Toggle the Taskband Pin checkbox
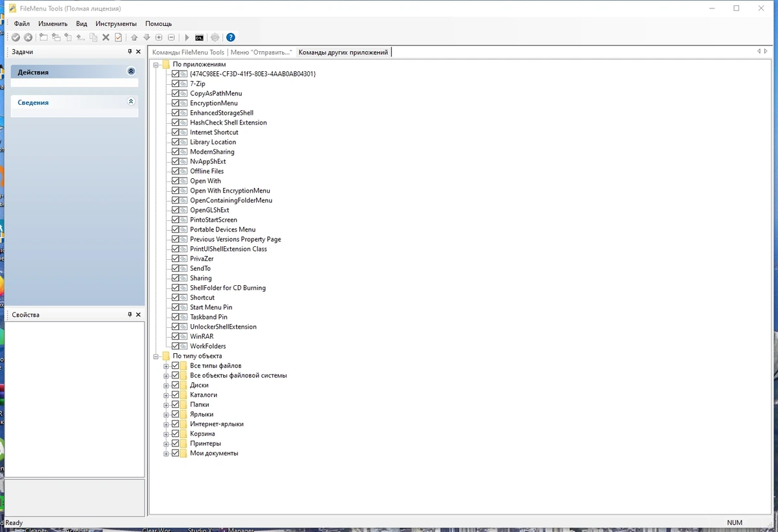Viewport: 778px width, 532px height. [x=176, y=317]
